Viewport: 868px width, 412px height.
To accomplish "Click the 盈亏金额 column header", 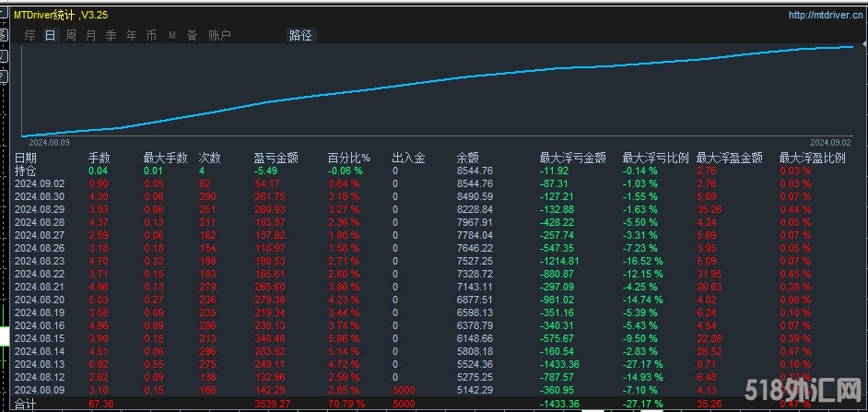I will [x=276, y=159].
